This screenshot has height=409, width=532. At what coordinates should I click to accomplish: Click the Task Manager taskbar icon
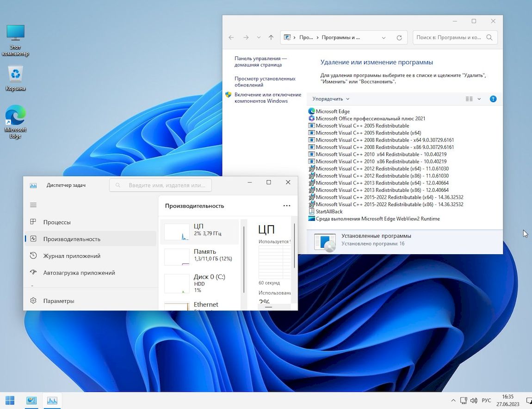52,401
